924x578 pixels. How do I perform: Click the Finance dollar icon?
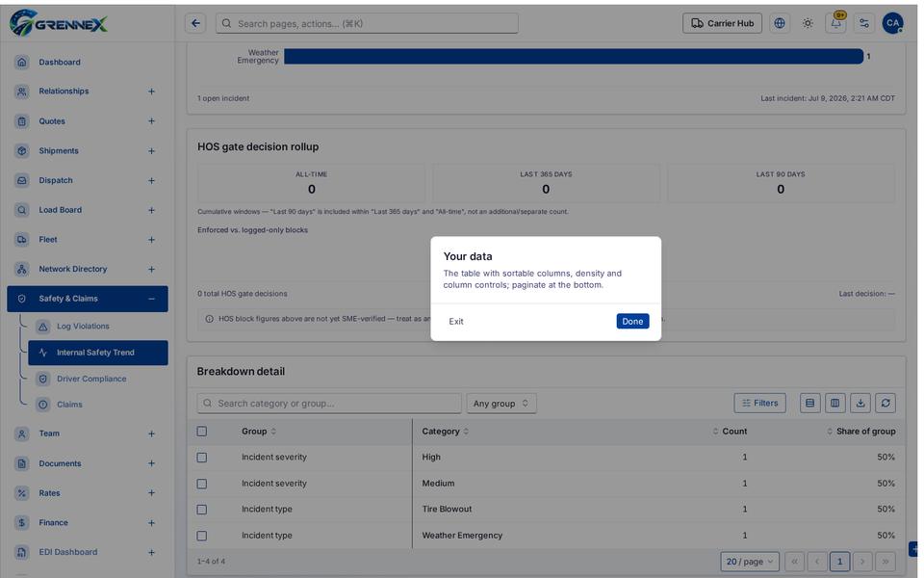(x=22, y=522)
